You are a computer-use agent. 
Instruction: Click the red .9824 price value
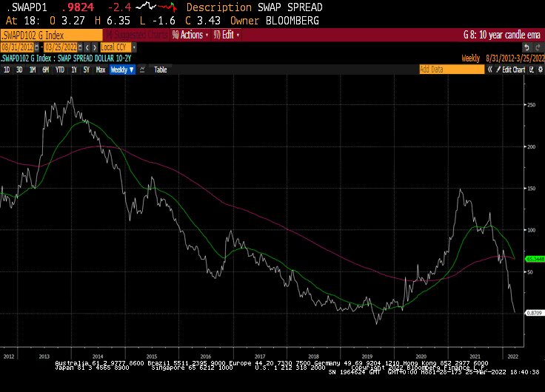click(78, 7)
